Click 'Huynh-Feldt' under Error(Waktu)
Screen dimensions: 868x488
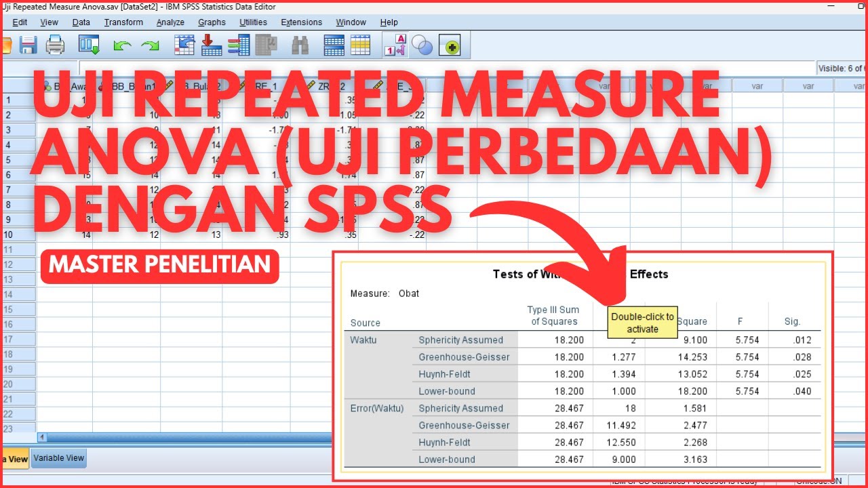(444, 443)
